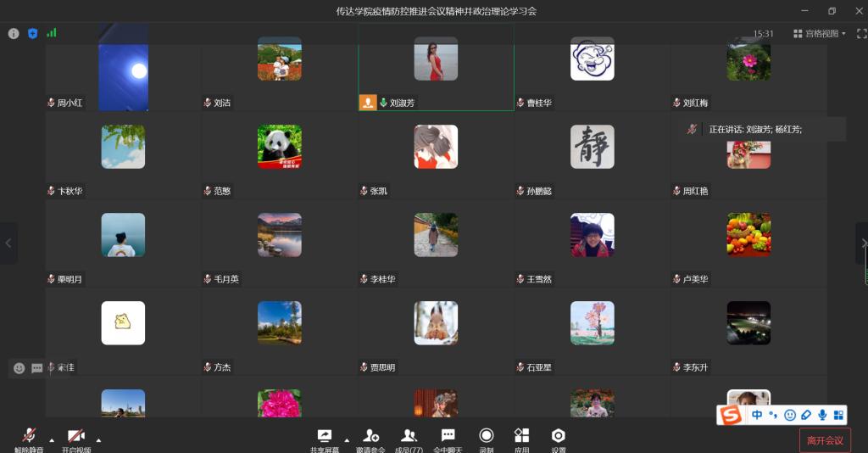Click the name label 石亚星
Viewport: 868px width, 453px height.
pos(539,367)
